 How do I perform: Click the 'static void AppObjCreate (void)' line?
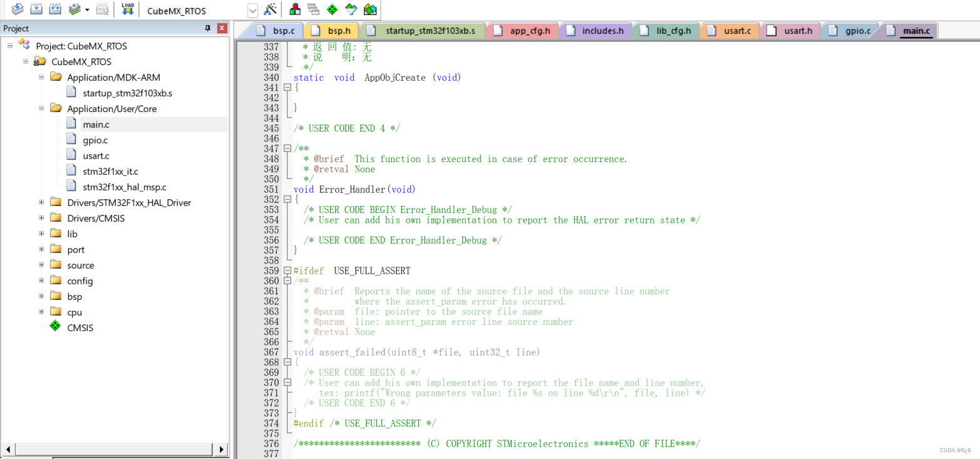click(x=377, y=78)
